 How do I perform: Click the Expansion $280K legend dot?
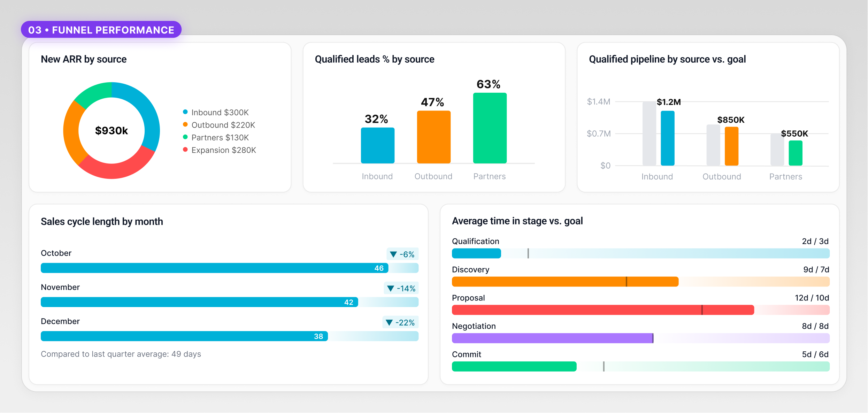pos(185,150)
